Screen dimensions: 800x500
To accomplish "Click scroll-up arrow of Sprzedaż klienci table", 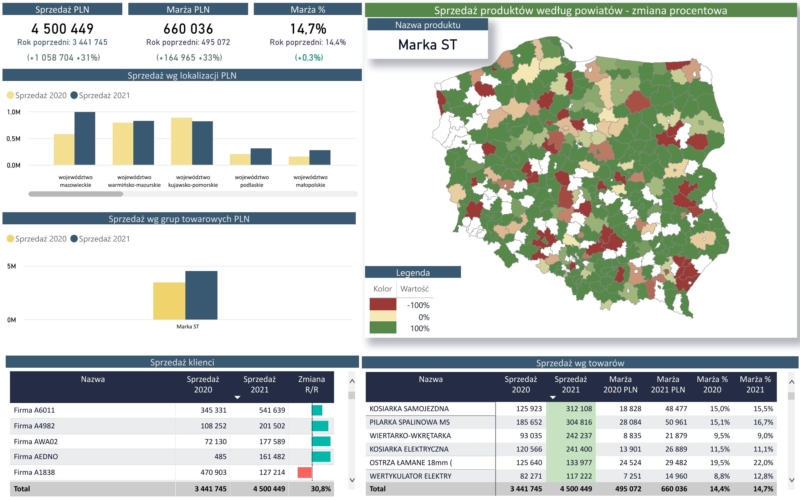I will coord(351,381).
